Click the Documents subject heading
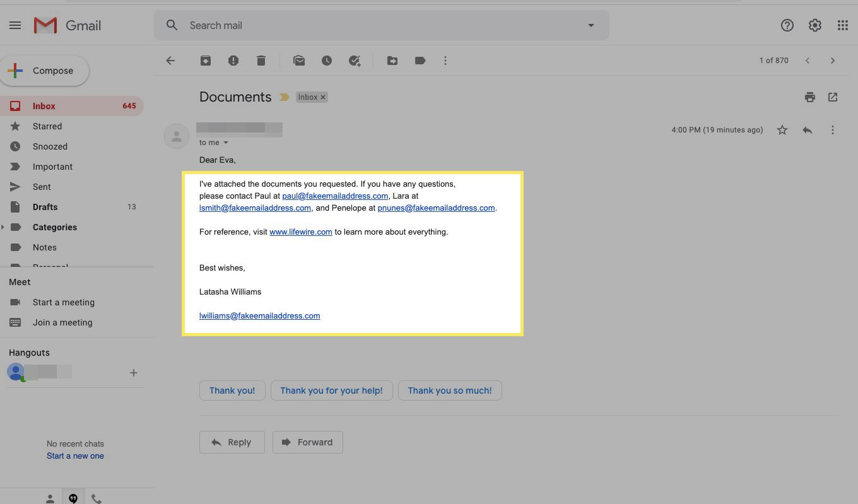858x504 pixels. tap(235, 97)
